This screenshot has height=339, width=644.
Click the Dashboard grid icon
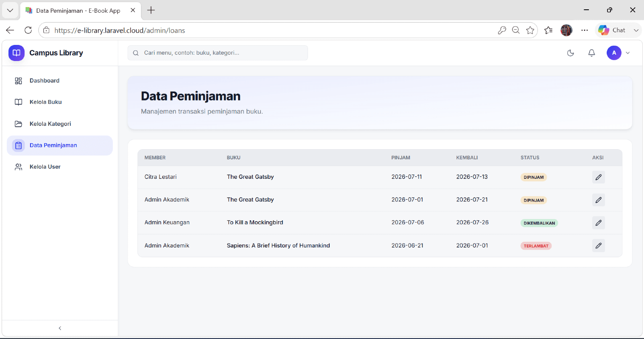tap(18, 81)
